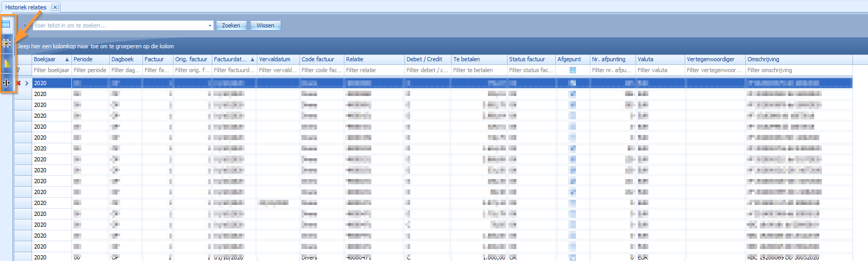The image size is (868, 261).
Task: Click the Wissen button
Action: [x=265, y=25]
